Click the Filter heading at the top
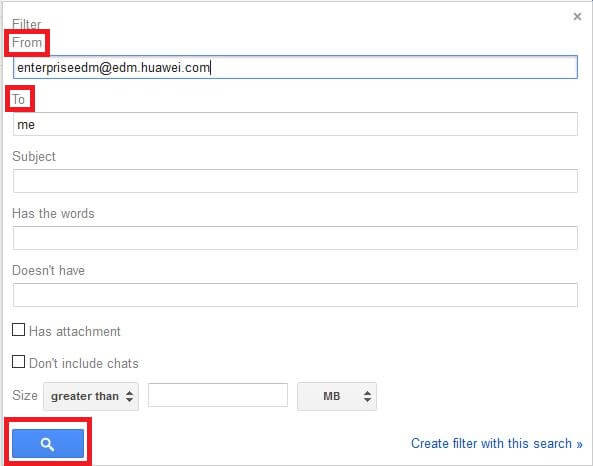 click(x=26, y=24)
